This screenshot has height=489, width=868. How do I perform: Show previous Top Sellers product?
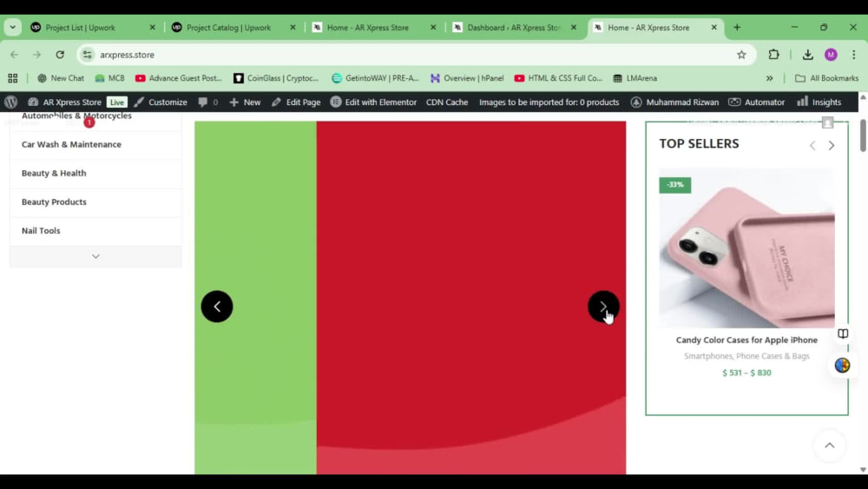pos(812,145)
